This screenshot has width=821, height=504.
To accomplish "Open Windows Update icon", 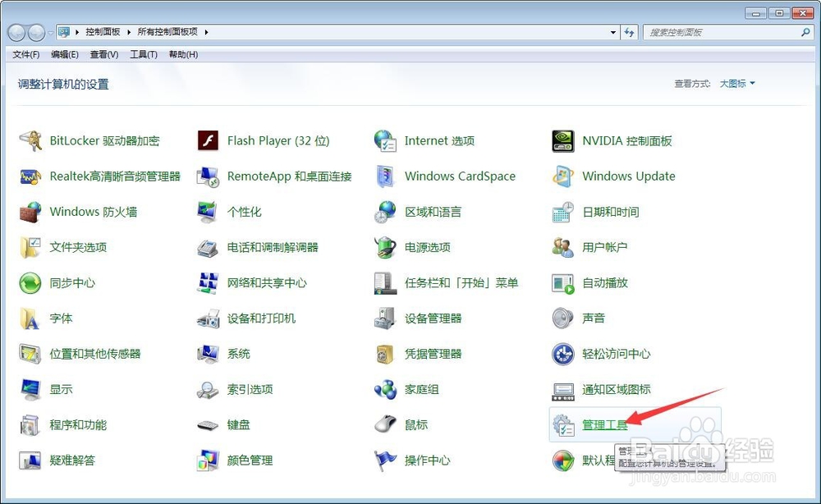I will tap(563, 176).
